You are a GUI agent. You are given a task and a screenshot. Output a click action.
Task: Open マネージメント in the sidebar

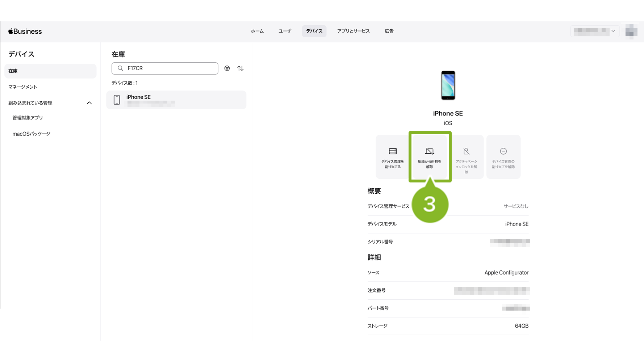[x=23, y=87]
